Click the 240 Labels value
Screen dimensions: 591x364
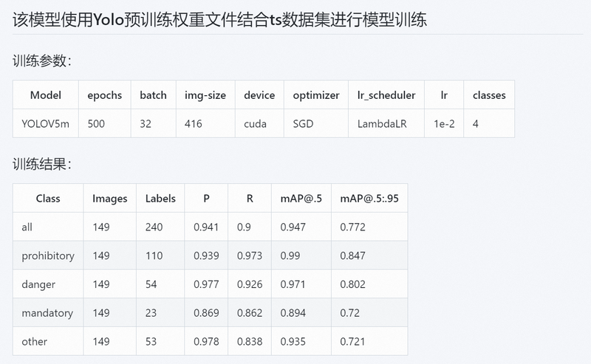154,227
